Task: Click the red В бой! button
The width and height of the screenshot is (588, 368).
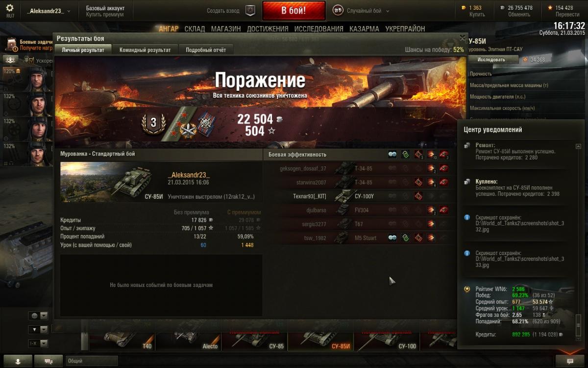Action: (x=294, y=10)
